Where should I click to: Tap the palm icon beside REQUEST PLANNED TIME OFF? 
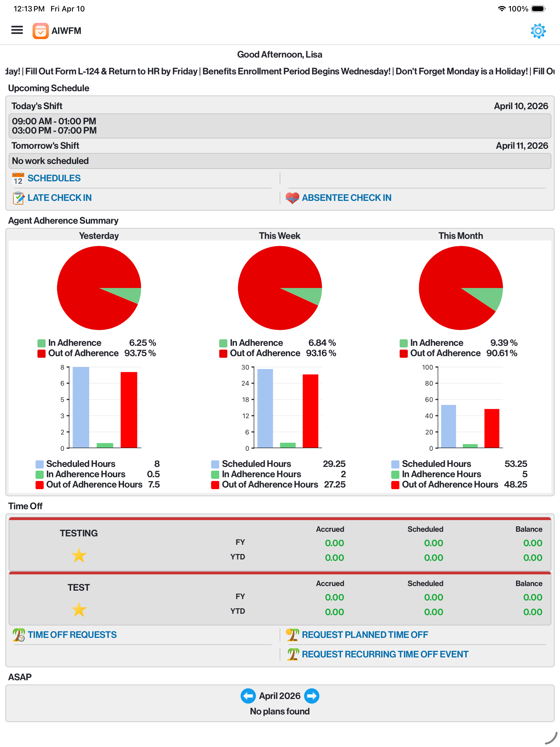click(x=292, y=635)
